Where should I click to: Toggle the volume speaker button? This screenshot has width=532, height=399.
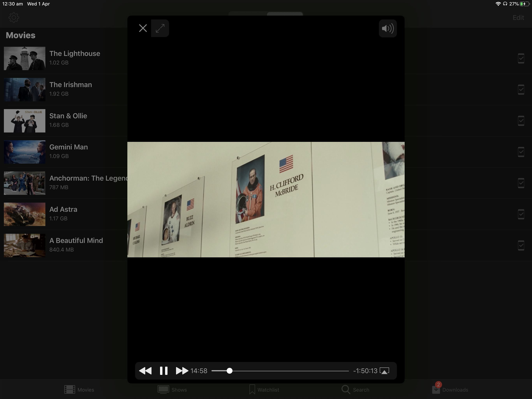click(388, 28)
